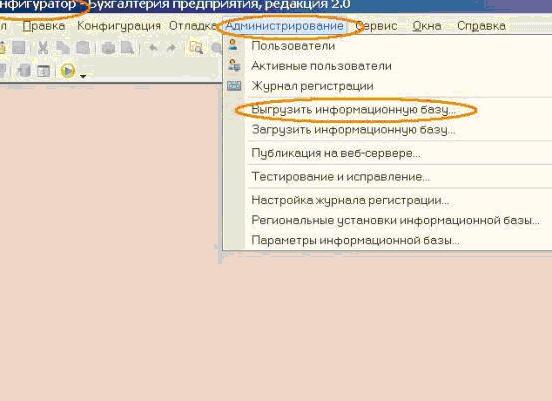Click the Save floppy disk toolbar icon
This screenshot has width=552, height=401.
[19, 48]
